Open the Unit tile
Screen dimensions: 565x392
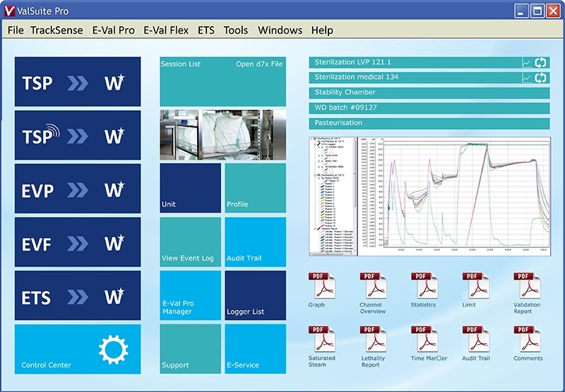[x=190, y=188]
